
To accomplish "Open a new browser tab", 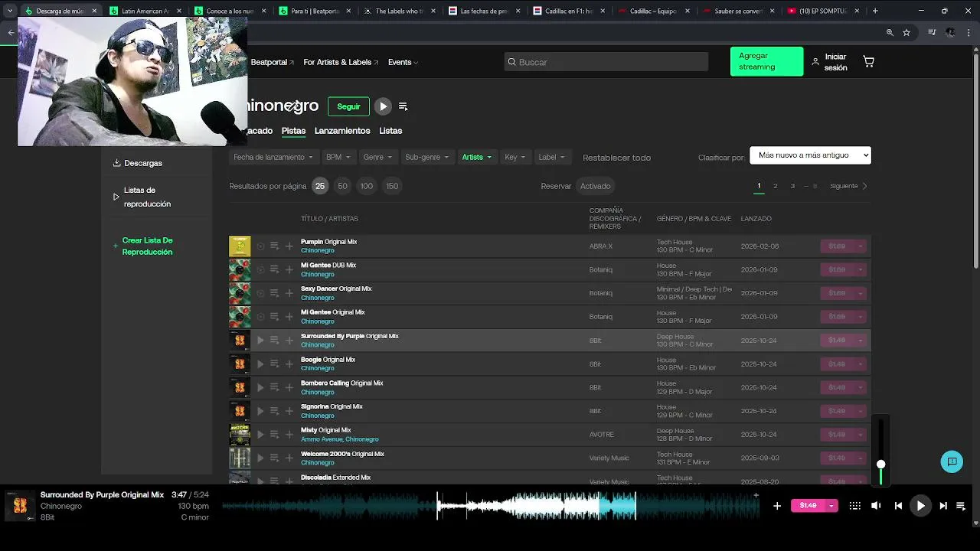I will [875, 11].
